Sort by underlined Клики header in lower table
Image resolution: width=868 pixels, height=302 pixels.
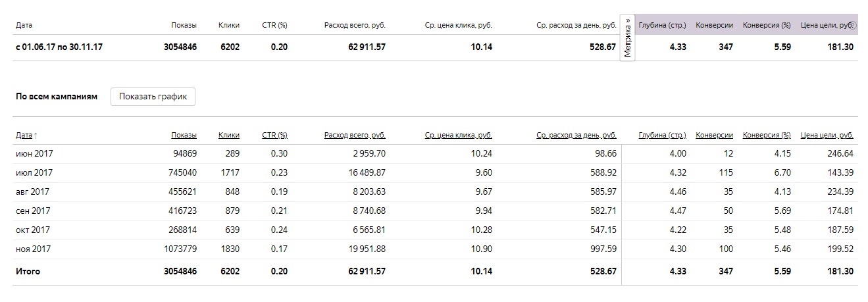[228, 135]
